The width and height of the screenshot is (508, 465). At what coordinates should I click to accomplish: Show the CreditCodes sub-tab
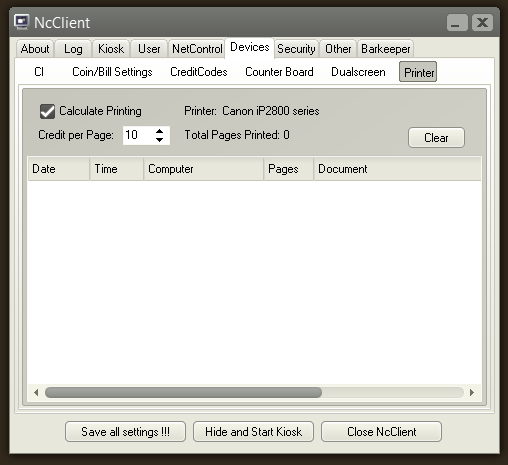point(199,72)
